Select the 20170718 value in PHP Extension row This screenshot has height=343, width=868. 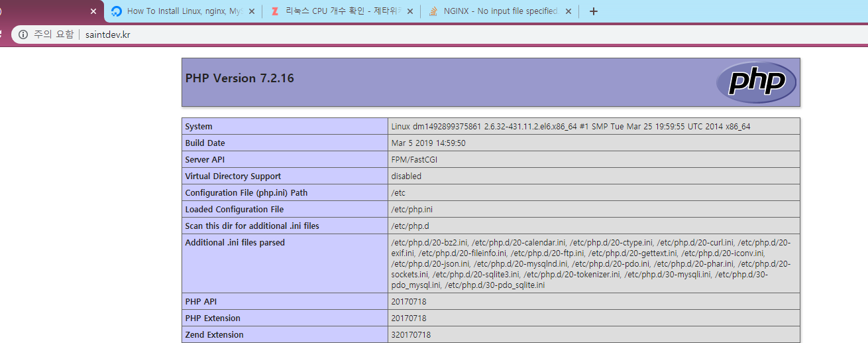[x=409, y=318]
